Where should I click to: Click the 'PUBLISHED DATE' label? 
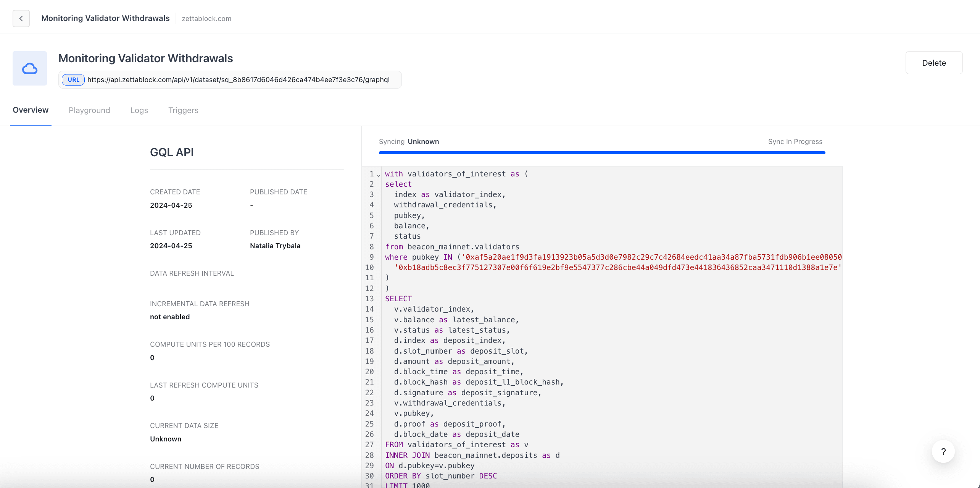(x=279, y=192)
